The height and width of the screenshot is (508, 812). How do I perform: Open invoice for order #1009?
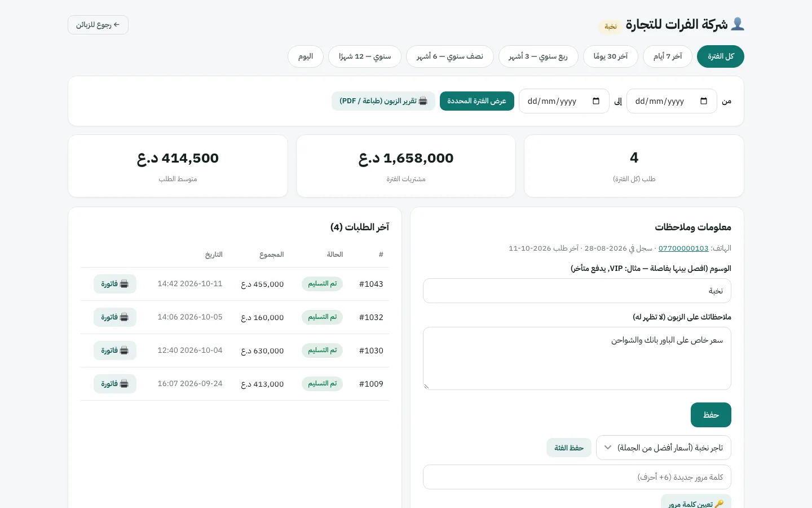(x=115, y=384)
